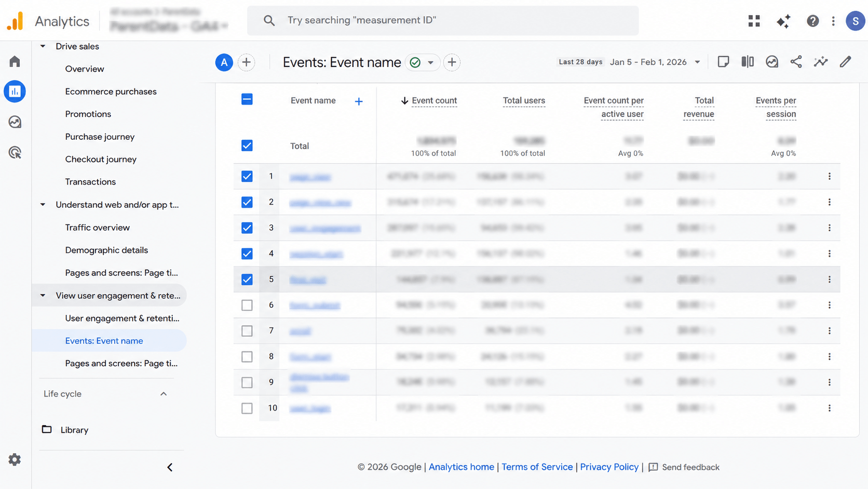Open Checkout journey report
868x489 pixels.
(x=101, y=159)
